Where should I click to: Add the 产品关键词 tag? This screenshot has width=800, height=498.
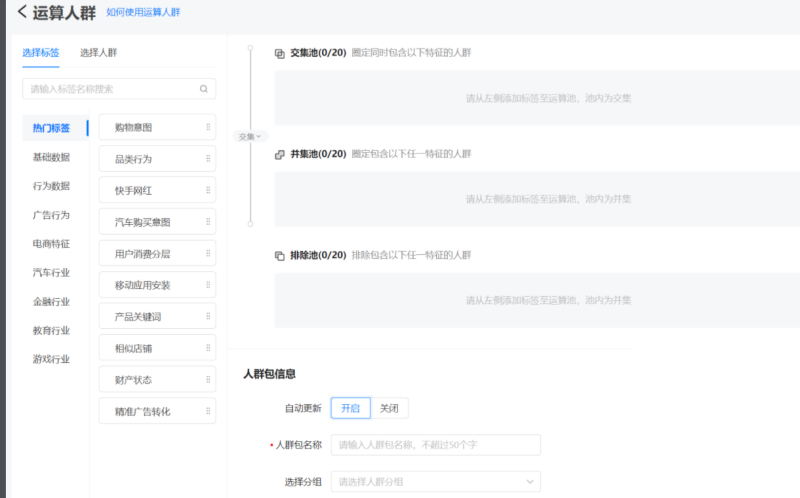coord(157,316)
